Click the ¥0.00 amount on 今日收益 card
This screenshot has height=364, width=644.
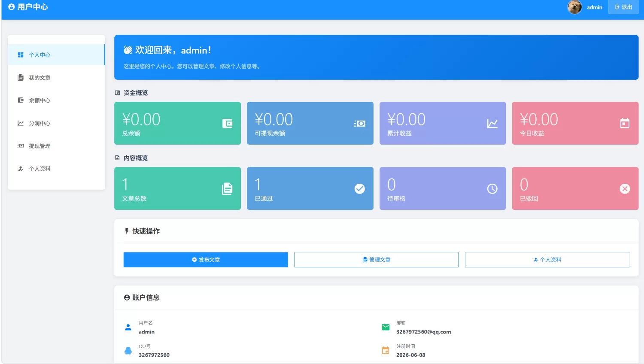pos(539,119)
